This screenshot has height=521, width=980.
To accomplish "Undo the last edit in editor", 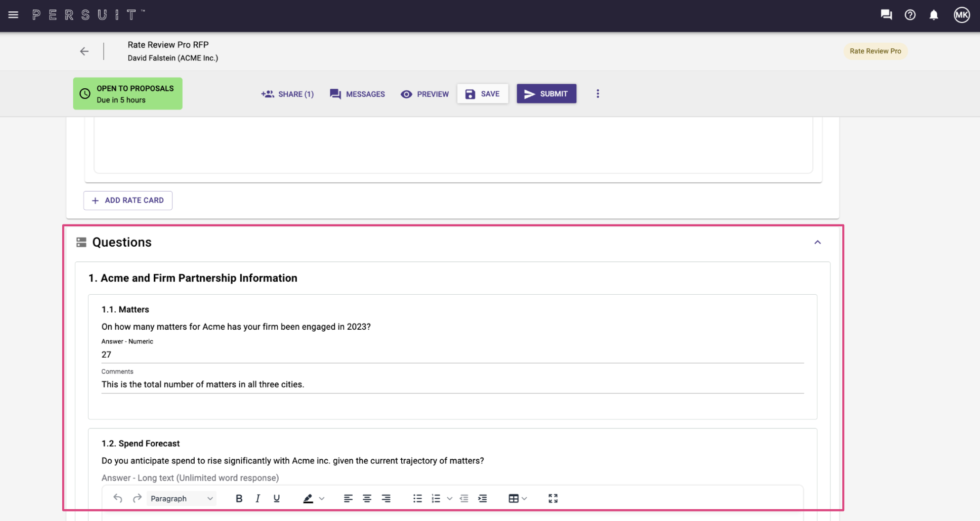I will coord(118,498).
